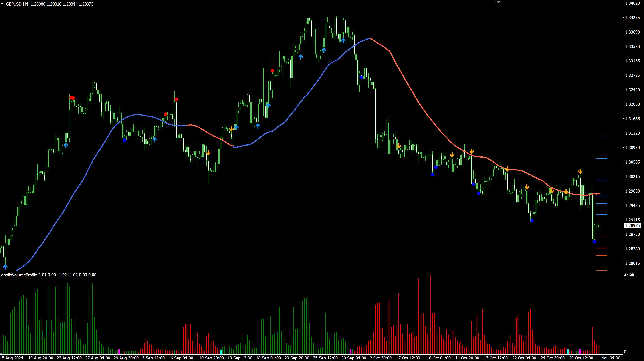
Task: Click the leftmost blue up arrow below 15 Aug candle
Action: (5, 267)
